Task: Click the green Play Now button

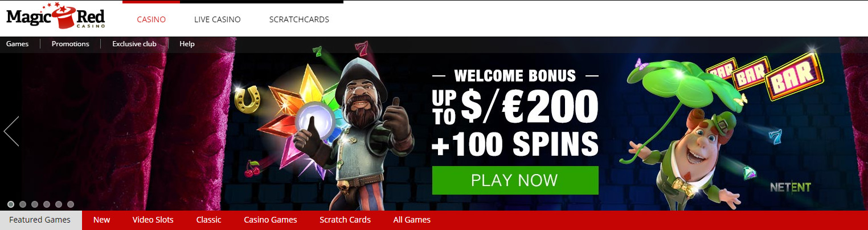Action: 515,180
